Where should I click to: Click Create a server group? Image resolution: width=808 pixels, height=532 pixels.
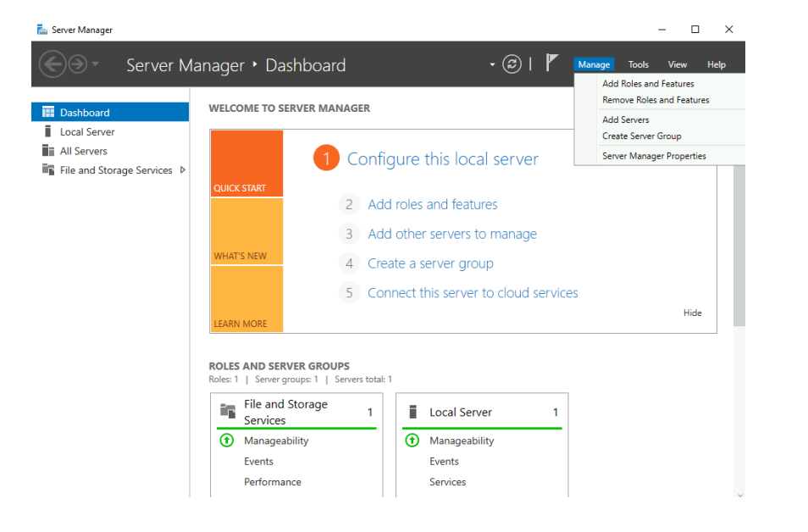click(x=430, y=263)
